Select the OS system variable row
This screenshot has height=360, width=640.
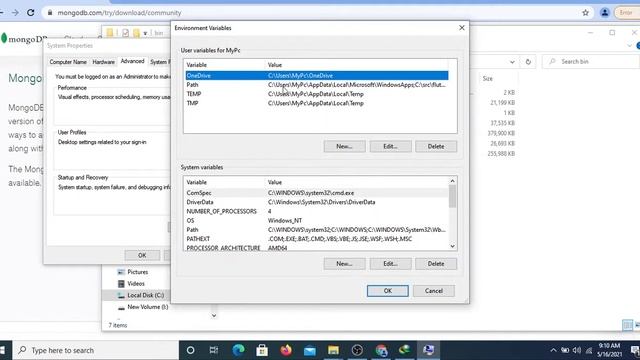317,220
